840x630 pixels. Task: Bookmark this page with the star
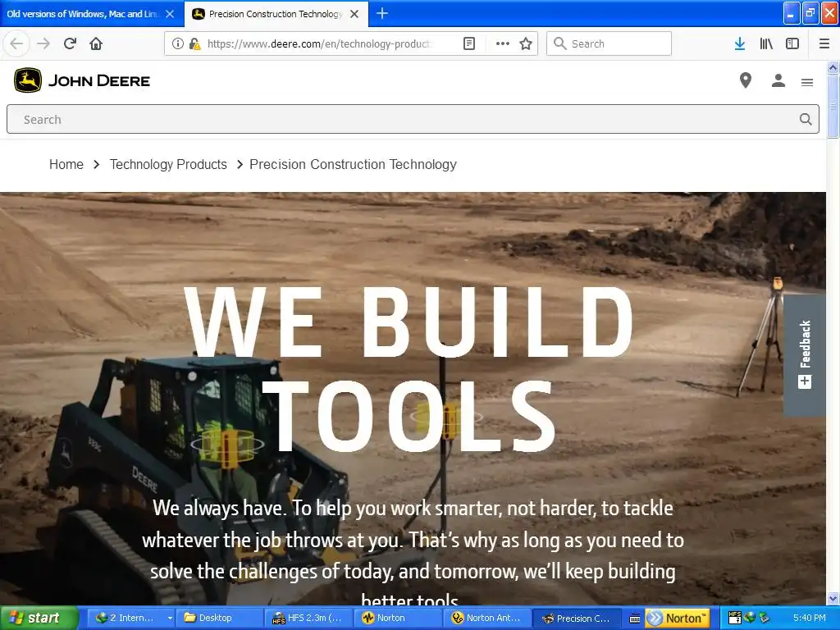coord(526,43)
